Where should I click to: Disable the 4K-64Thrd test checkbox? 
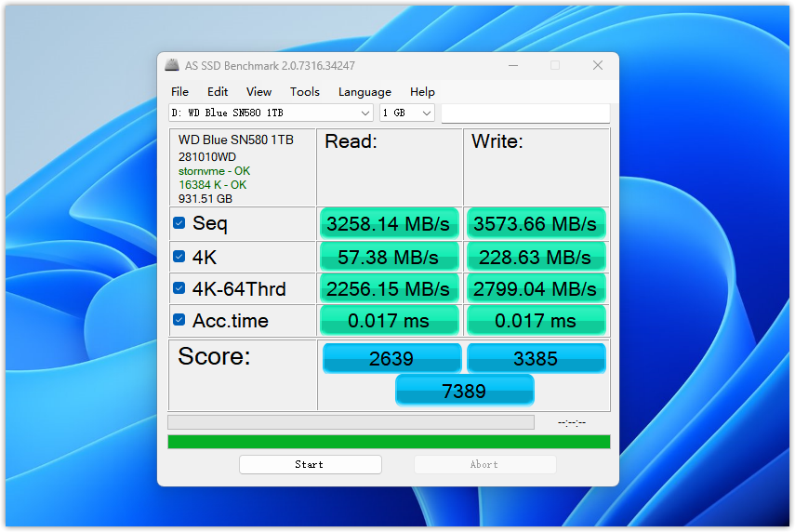(179, 288)
